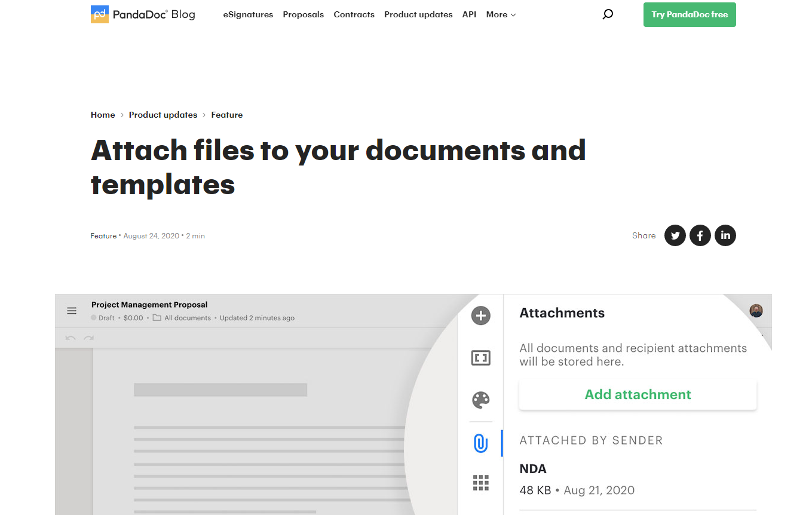Open search on the blog header
This screenshot has height=515, width=812.
(x=608, y=14)
